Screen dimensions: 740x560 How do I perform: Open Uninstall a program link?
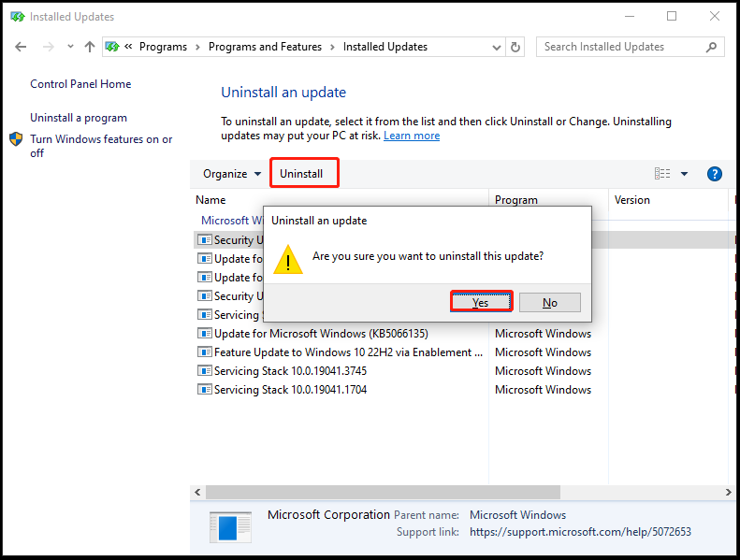point(79,118)
